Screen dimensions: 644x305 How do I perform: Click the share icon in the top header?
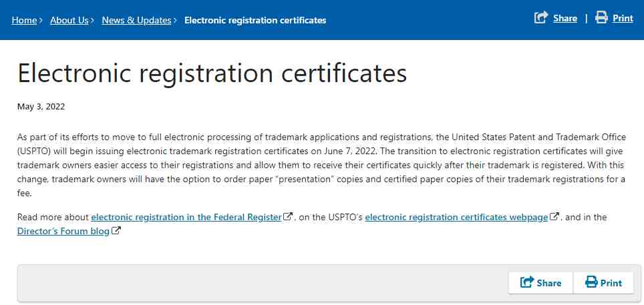coord(541,17)
